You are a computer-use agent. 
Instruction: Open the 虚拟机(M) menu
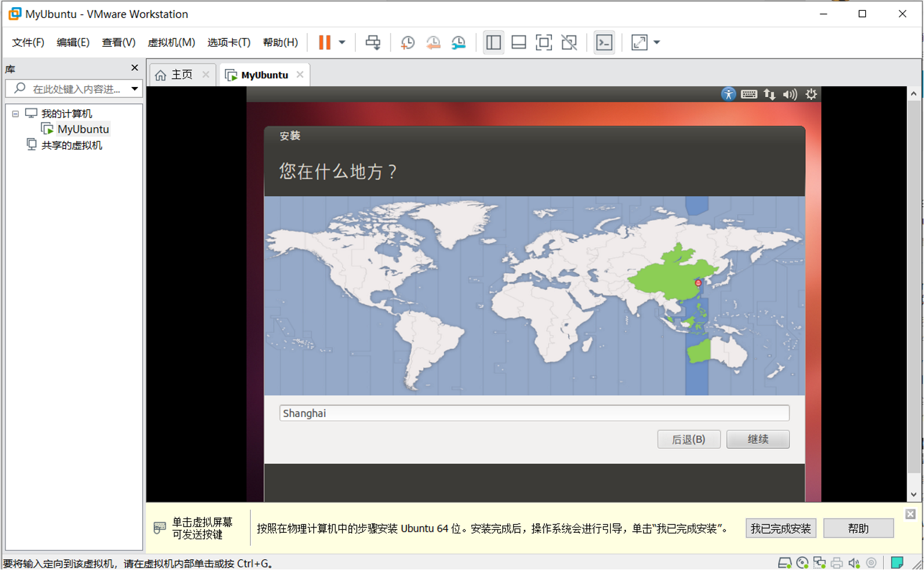(171, 43)
